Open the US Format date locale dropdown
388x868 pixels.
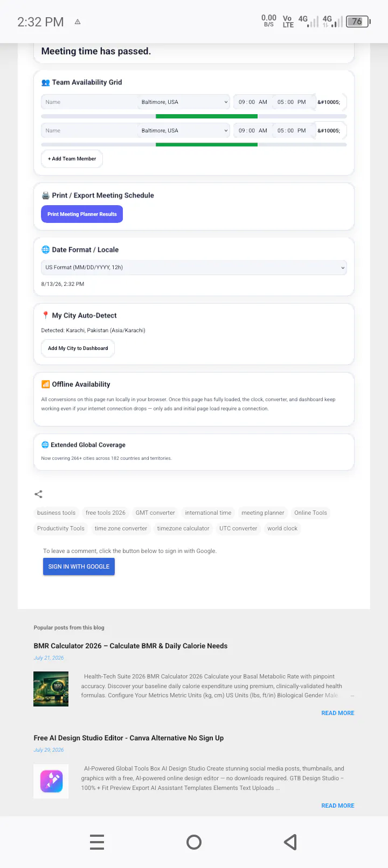(x=194, y=267)
